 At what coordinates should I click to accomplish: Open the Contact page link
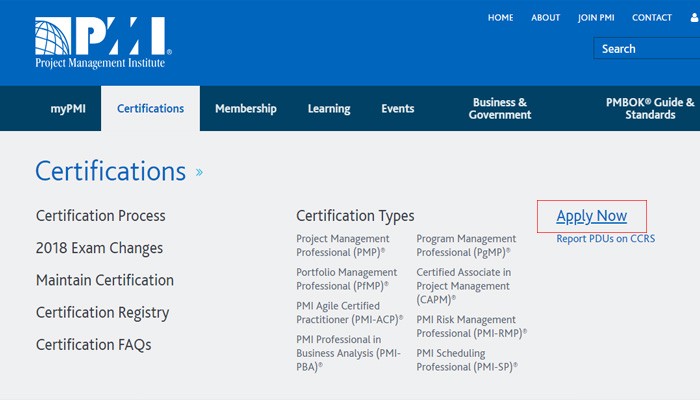(651, 17)
